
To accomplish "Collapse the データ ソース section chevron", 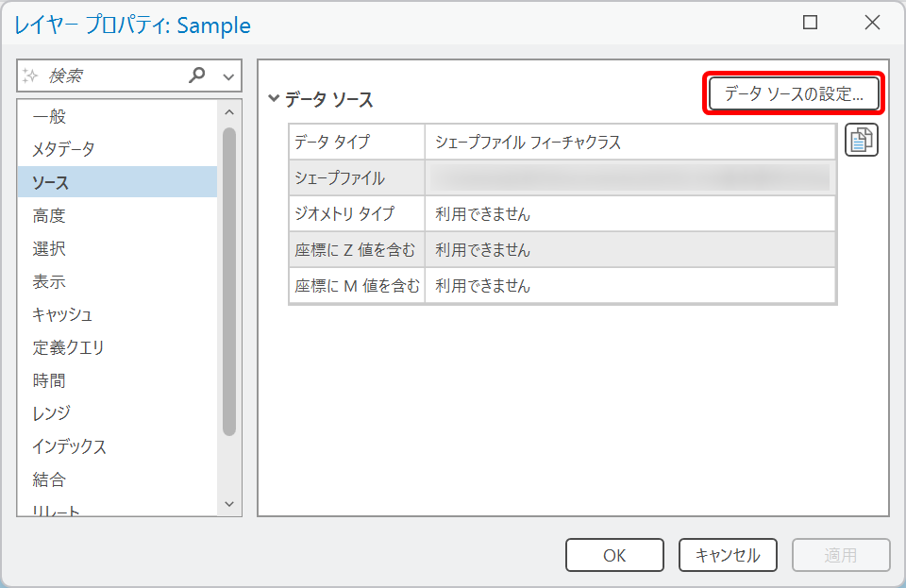I will point(274,98).
